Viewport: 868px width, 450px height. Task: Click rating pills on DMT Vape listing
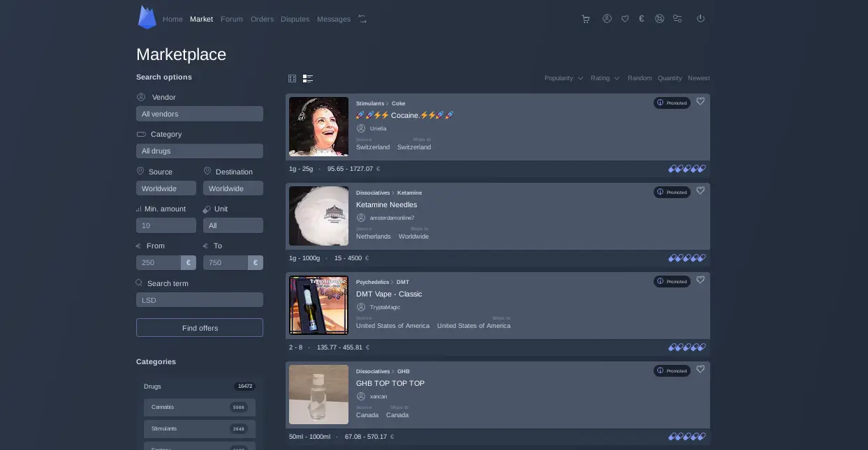click(687, 347)
